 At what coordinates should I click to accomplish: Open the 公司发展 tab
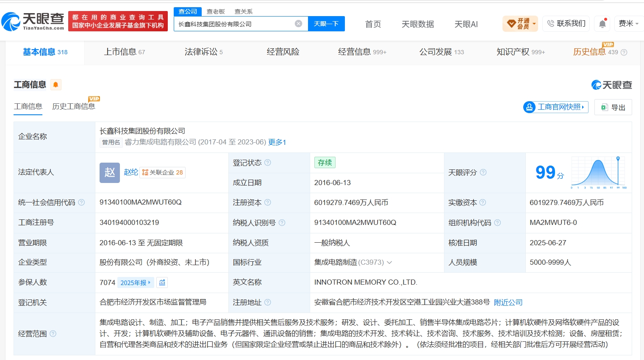point(441,52)
